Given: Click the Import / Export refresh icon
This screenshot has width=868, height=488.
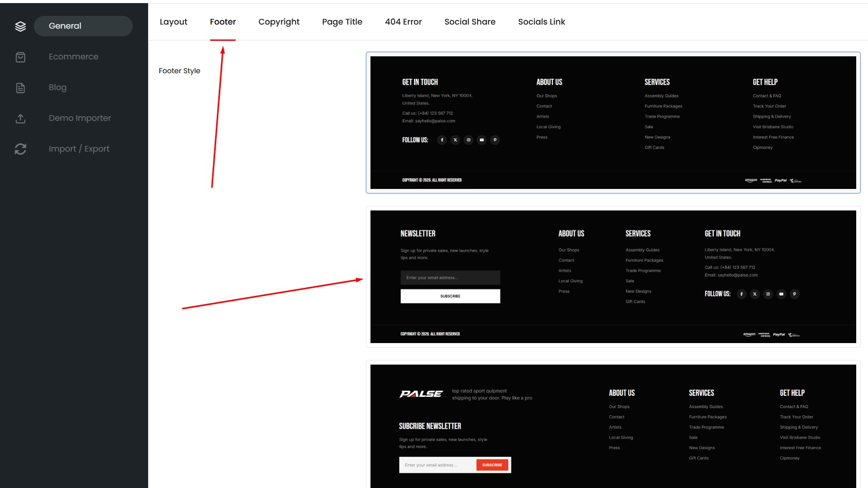Looking at the screenshot, I should pyautogui.click(x=20, y=149).
